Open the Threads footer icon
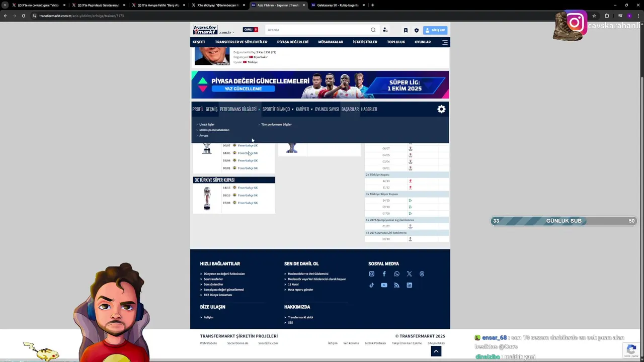 pos(422,274)
